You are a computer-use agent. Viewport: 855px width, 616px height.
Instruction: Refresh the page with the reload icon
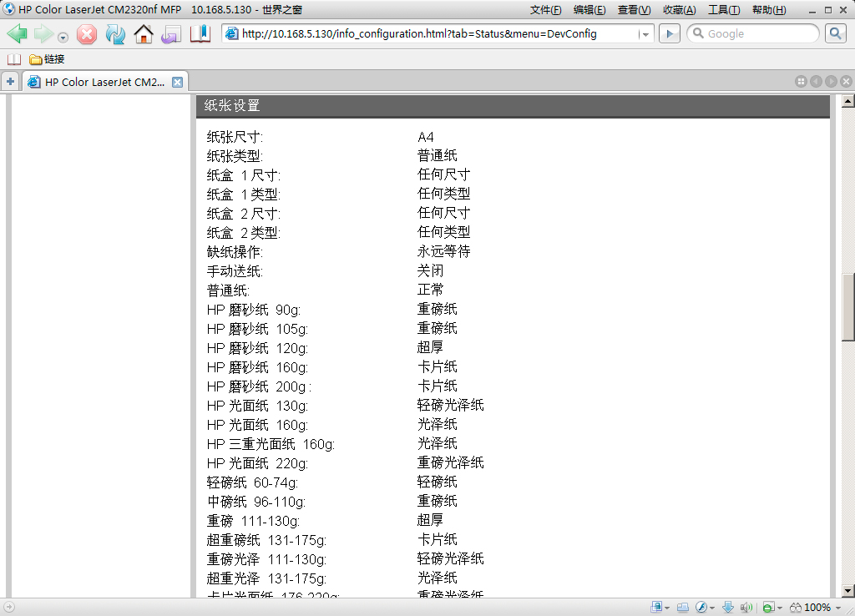pos(115,34)
